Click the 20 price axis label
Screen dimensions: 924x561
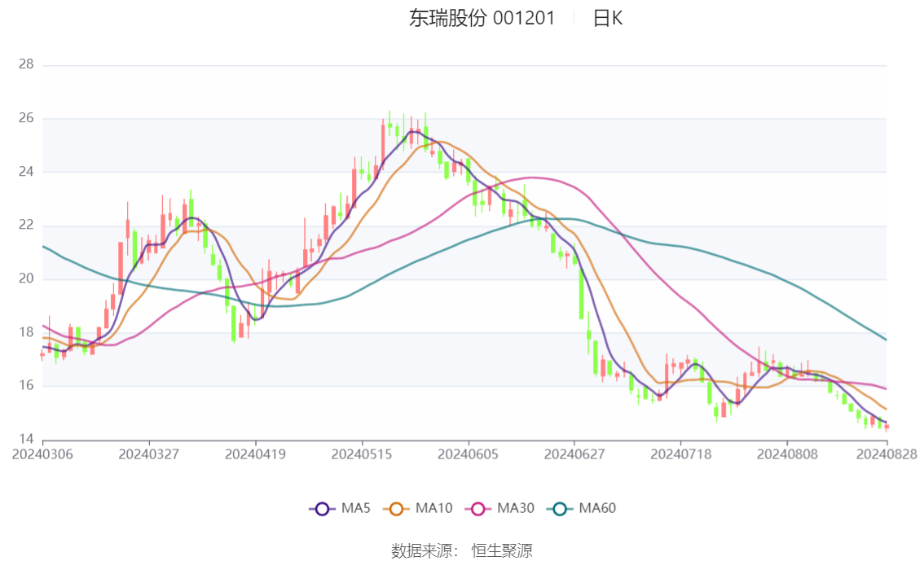pos(26,278)
